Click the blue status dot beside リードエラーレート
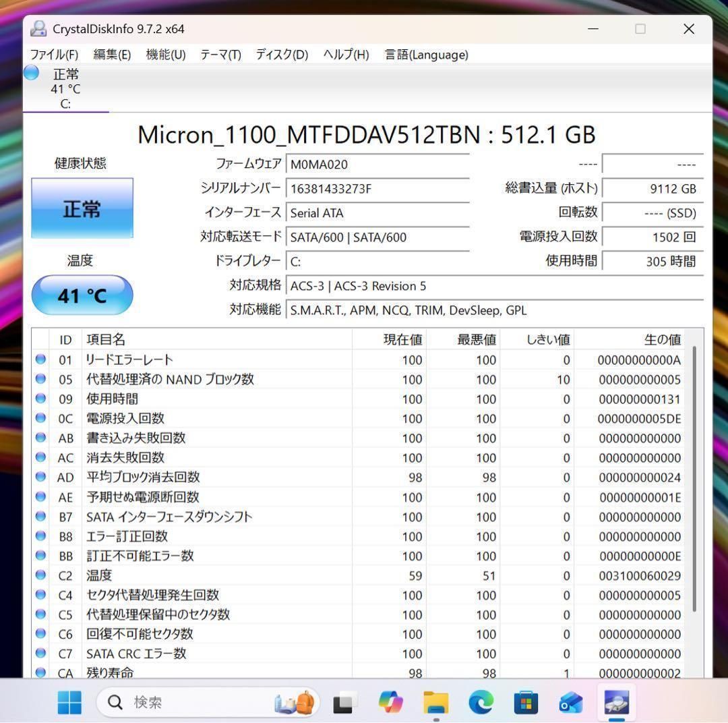Viewport: 728px width, 723px height. pyautogui.click(x=40, y=359)
